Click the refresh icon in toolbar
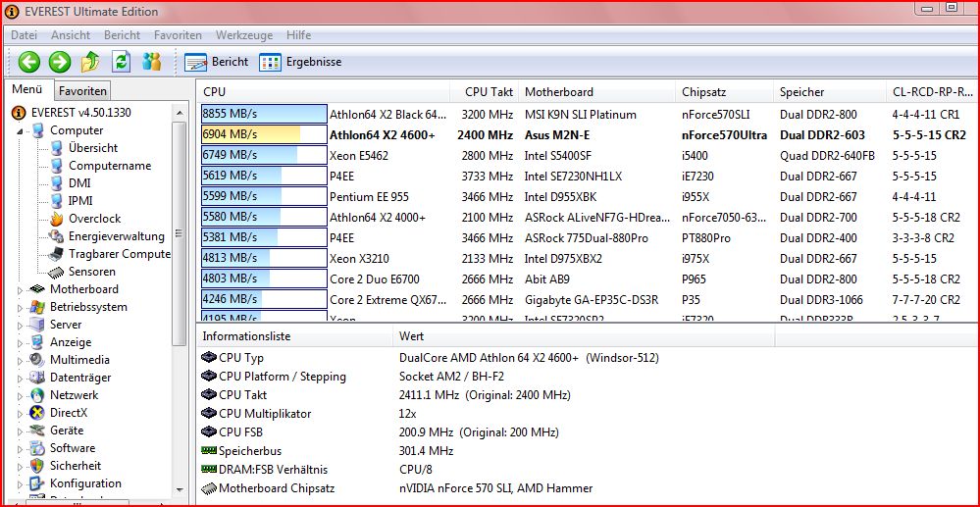 coord(122,61)
